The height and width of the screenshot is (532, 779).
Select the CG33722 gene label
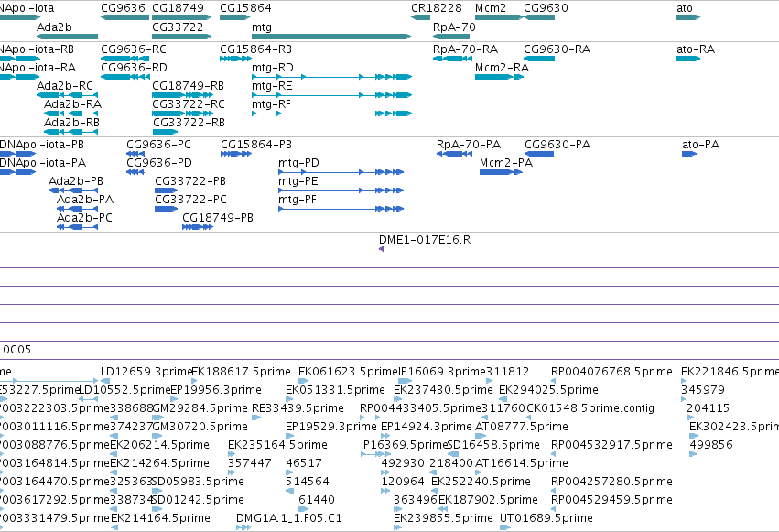coord(178,27)
